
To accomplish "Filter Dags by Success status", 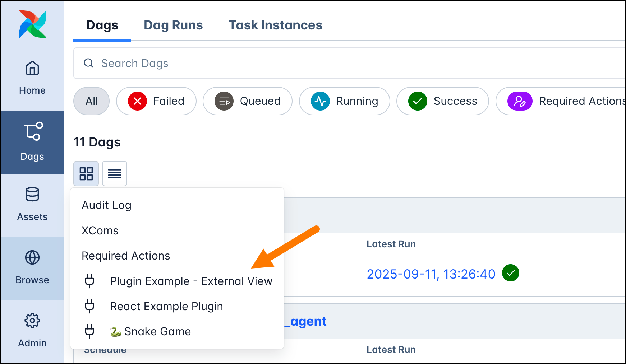I will coord(443,101).
